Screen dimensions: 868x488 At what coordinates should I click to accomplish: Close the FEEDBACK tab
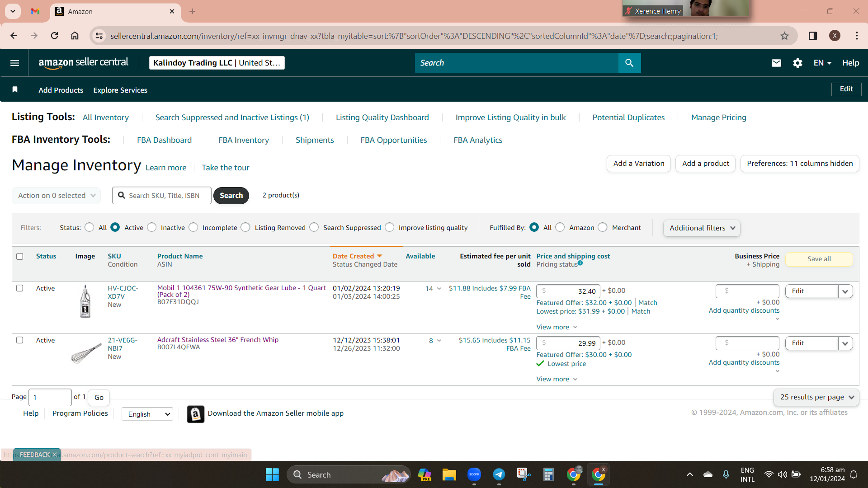tap(55, 455)
